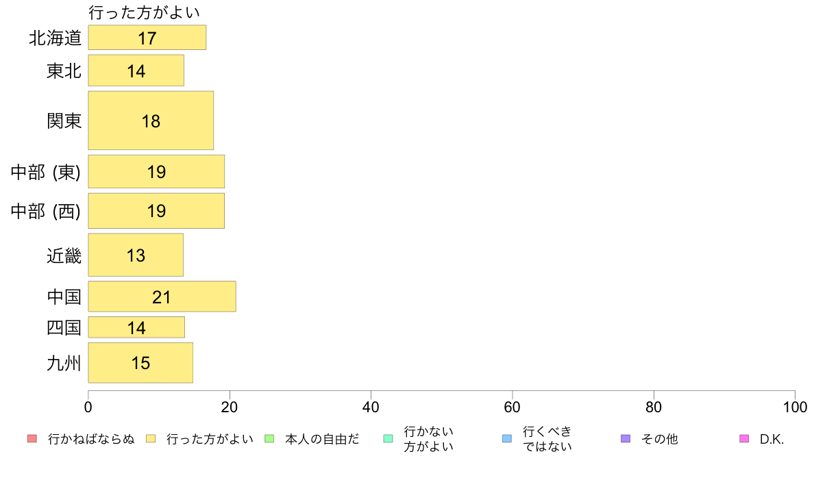
Task: Click the 関東 region axis label
Action: [x=64, y=121]
